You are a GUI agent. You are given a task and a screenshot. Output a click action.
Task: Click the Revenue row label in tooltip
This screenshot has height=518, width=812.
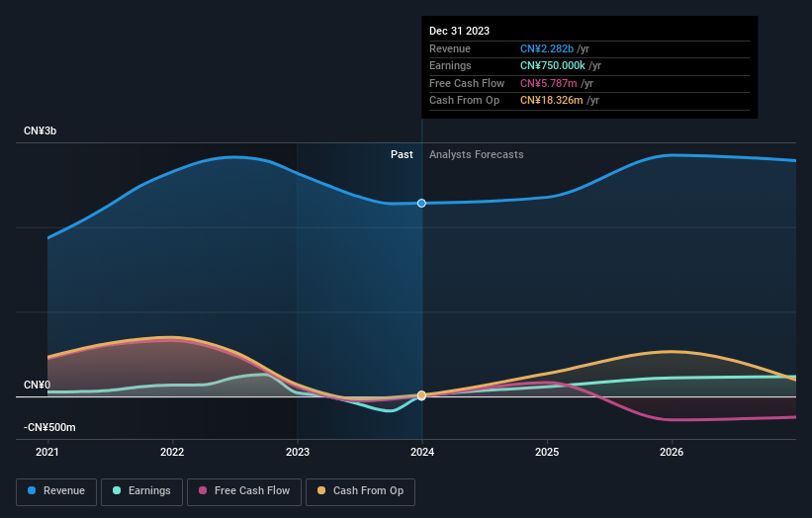(x=450, y=48)
